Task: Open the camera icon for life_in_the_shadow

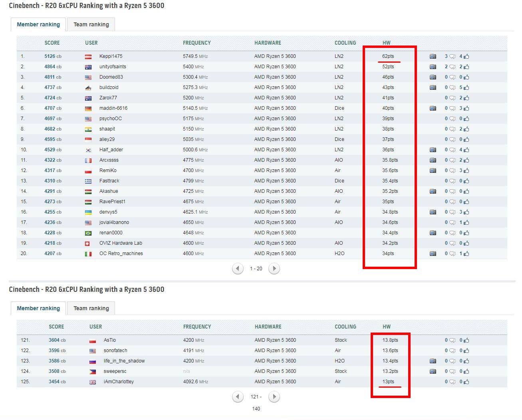Action: 433,361
